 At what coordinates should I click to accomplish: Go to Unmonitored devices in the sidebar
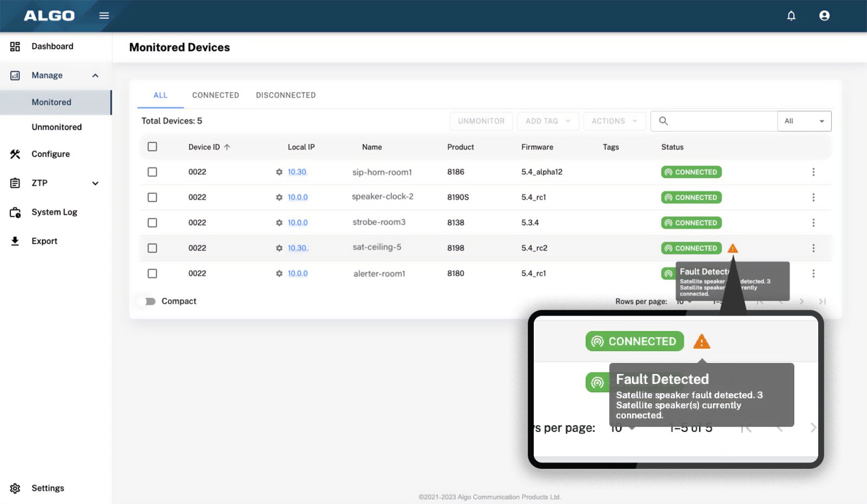[56, 127]
